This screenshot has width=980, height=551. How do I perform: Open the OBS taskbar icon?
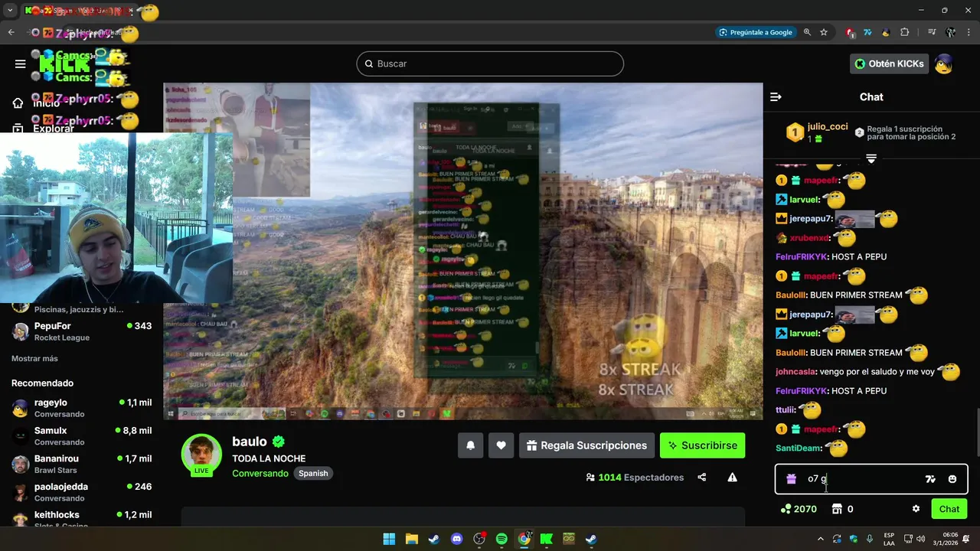(479, 539)
